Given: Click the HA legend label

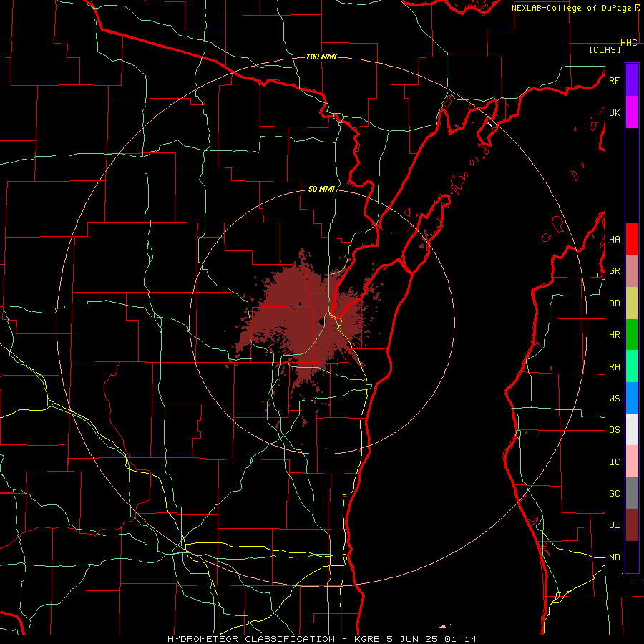Looking at the screenshot, I should tap(614, 240).
